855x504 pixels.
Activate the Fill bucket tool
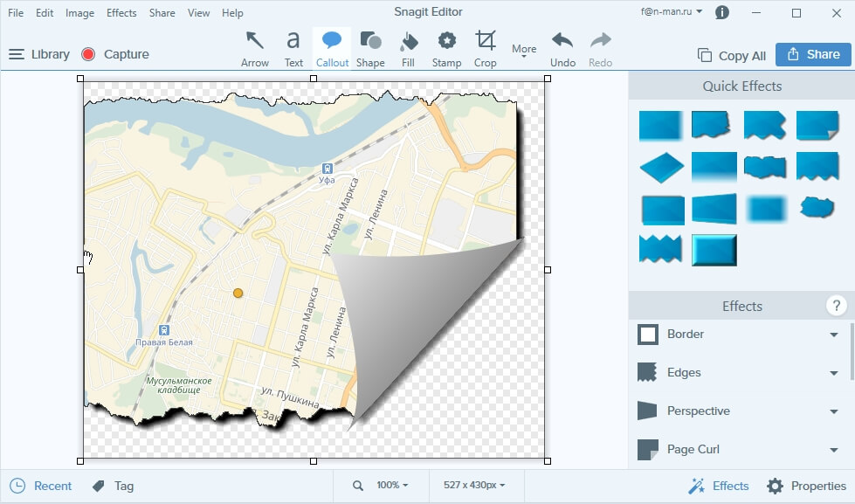click(x=408, y=48)
